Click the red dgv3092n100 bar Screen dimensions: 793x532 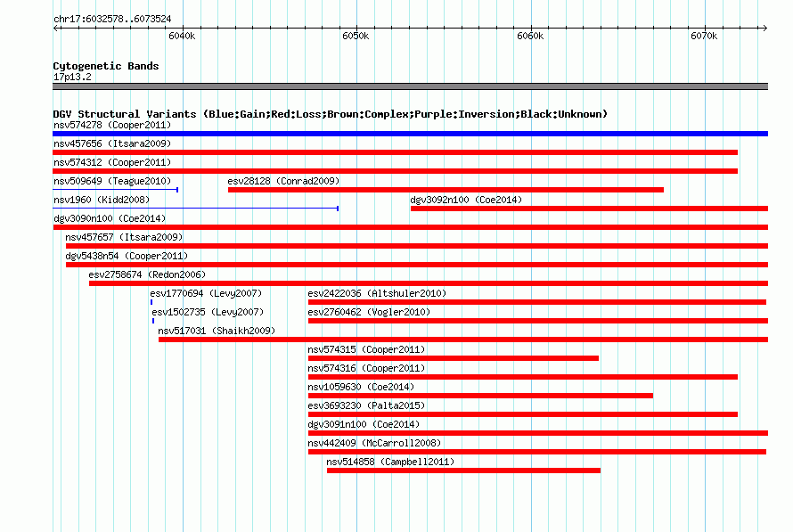tap(589, 209)
